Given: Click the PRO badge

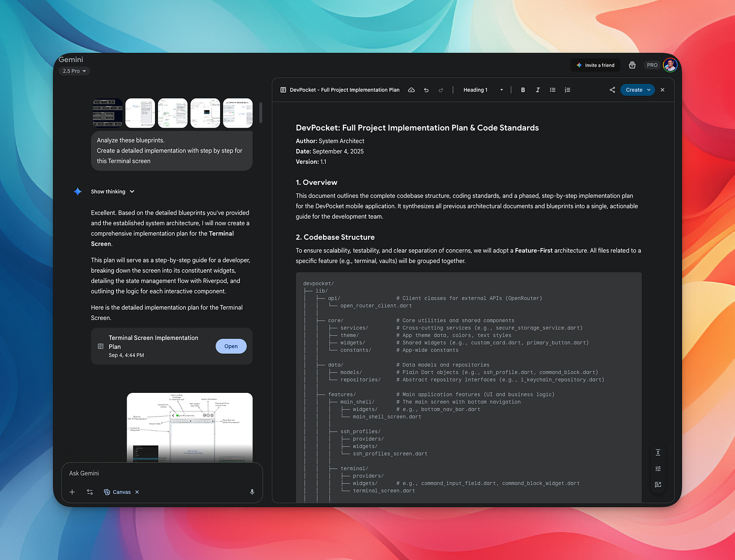Looking at the screenshot, I should 652,65.
